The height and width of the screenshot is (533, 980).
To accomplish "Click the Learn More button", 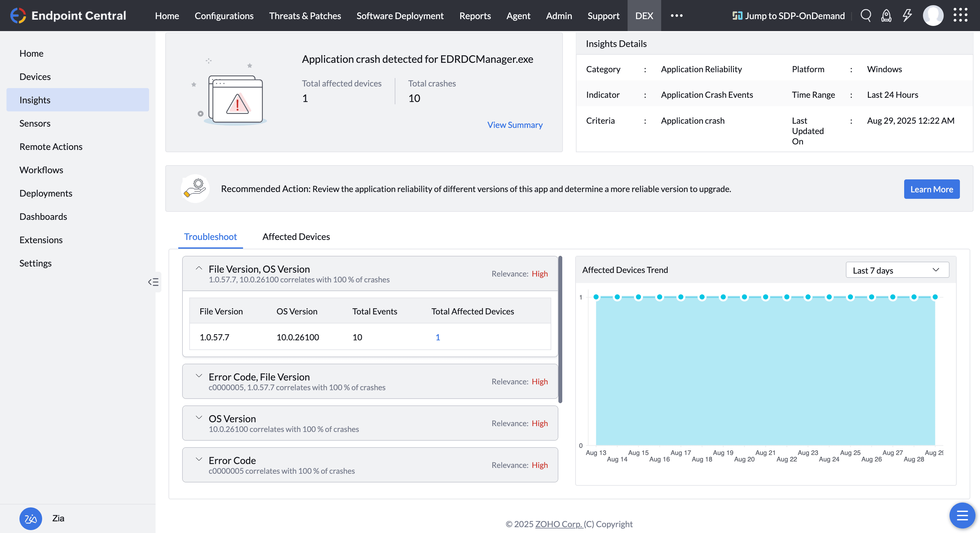I will (931, 189).
